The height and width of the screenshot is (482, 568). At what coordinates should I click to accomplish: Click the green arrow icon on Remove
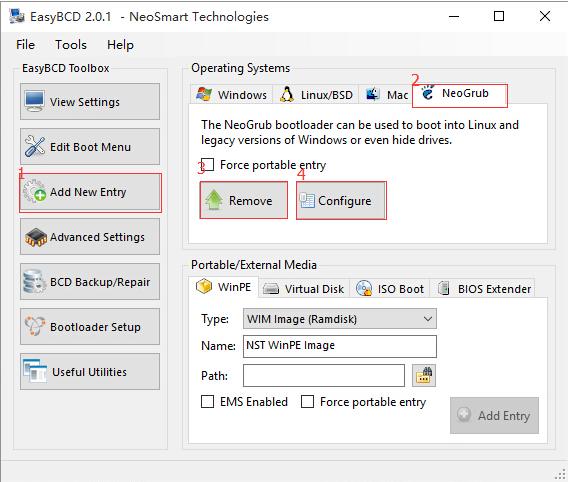point(214,200)
